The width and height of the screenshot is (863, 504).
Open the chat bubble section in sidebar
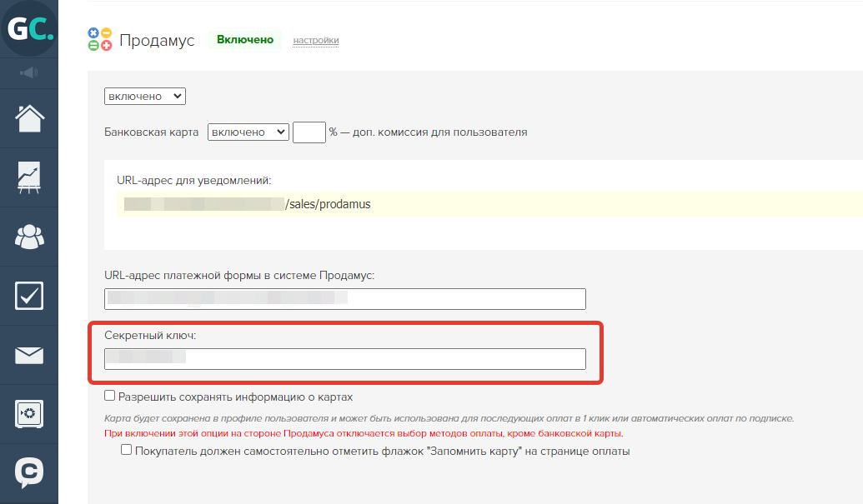tap(29, 472)
